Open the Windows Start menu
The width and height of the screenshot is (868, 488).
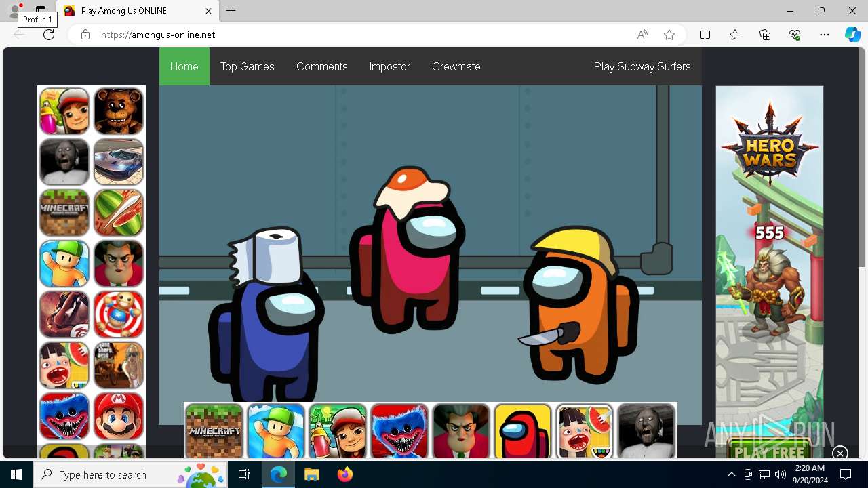[16, 475]
